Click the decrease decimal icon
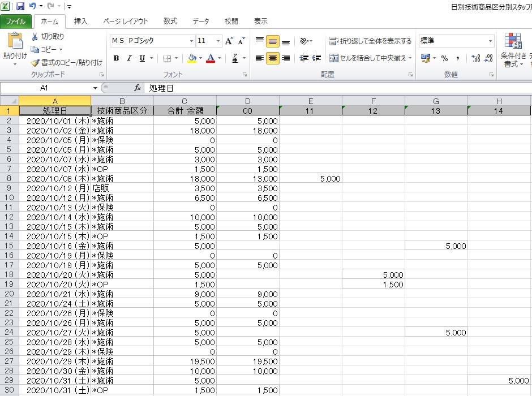This screenshot has width=532, height=396. 488,58
